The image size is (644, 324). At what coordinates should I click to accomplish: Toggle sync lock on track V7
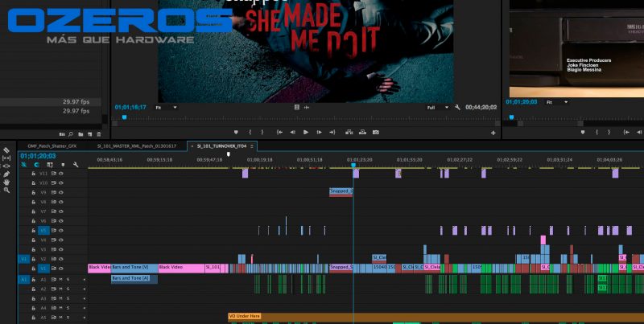[54, 211]
